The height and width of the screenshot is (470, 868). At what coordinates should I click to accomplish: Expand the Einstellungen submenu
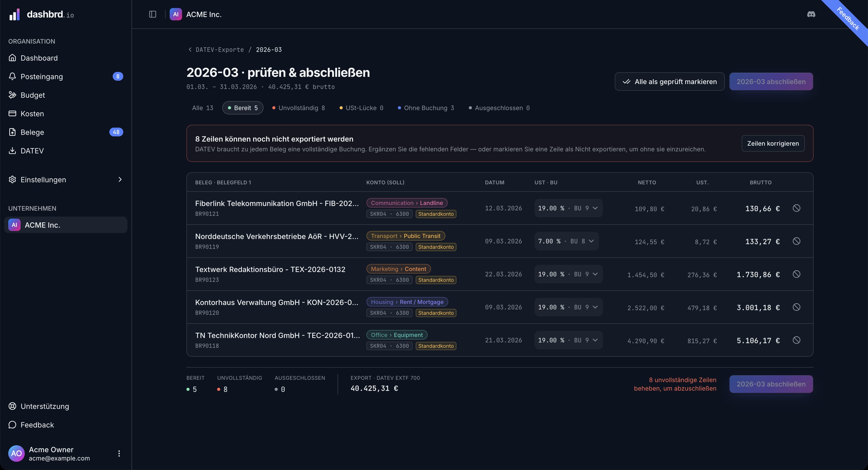pyautogui.click(x=66, y=180)
